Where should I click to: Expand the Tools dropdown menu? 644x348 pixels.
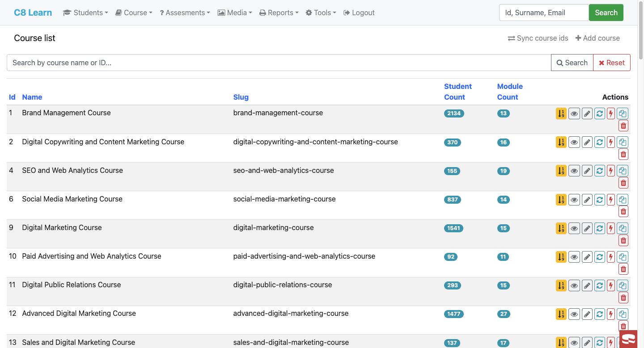[x=321, y=13]
